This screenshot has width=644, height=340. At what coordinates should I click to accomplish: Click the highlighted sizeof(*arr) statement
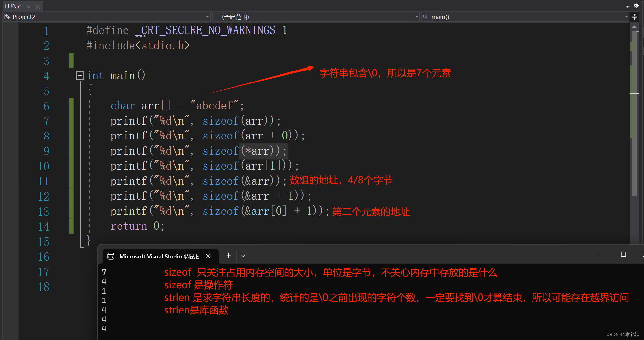199,151
